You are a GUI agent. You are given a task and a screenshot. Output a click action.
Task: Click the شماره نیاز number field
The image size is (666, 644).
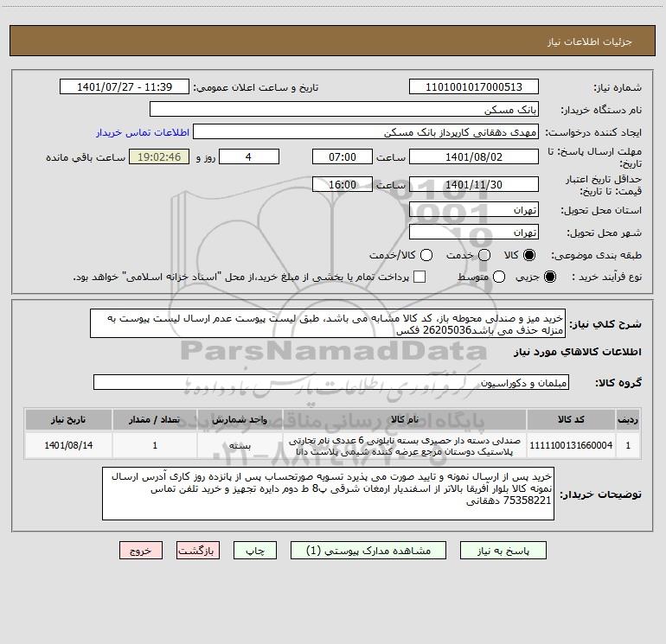coord(474,86)
